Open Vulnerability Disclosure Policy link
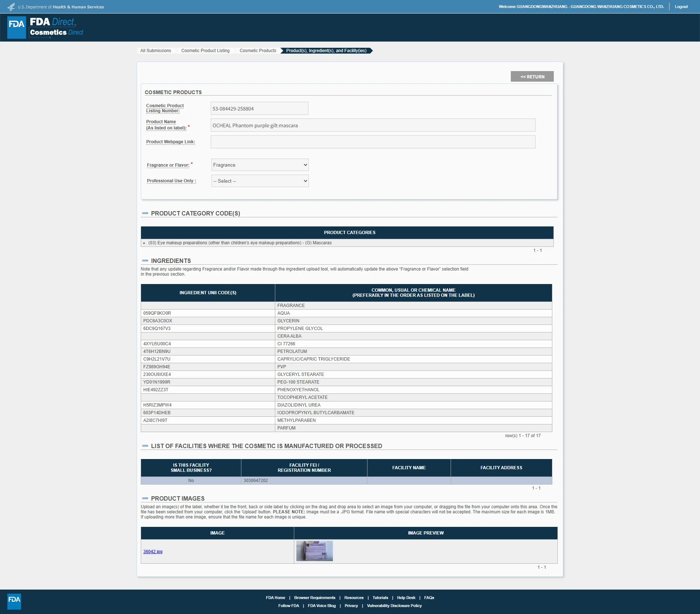The height and width of the screenshot is (614, 700). point(394,606)
